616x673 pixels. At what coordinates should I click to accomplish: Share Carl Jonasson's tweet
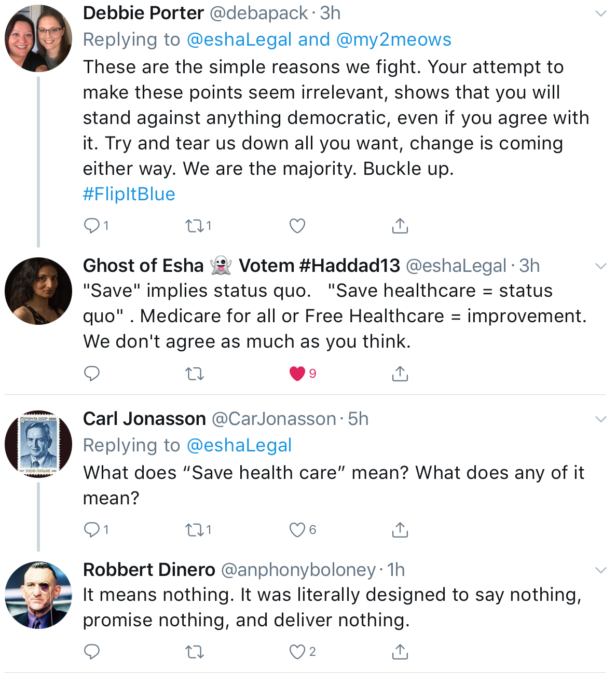click(400, 530)
